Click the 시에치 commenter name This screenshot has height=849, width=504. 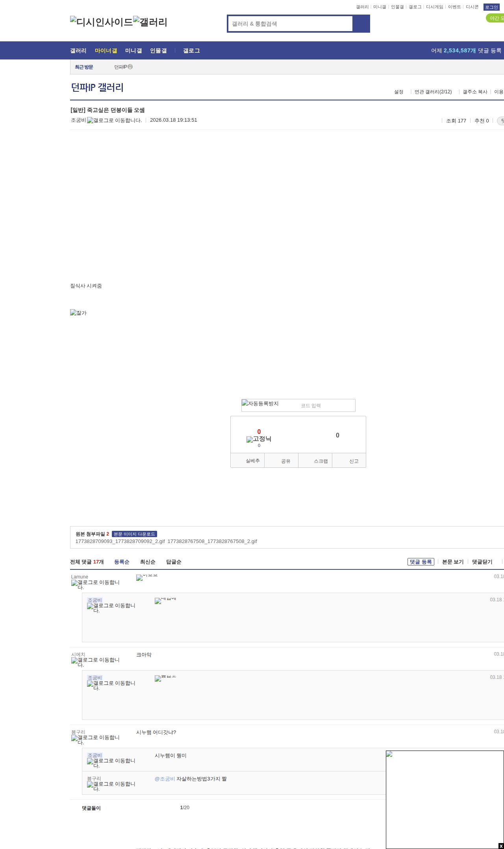click(78, 654)
